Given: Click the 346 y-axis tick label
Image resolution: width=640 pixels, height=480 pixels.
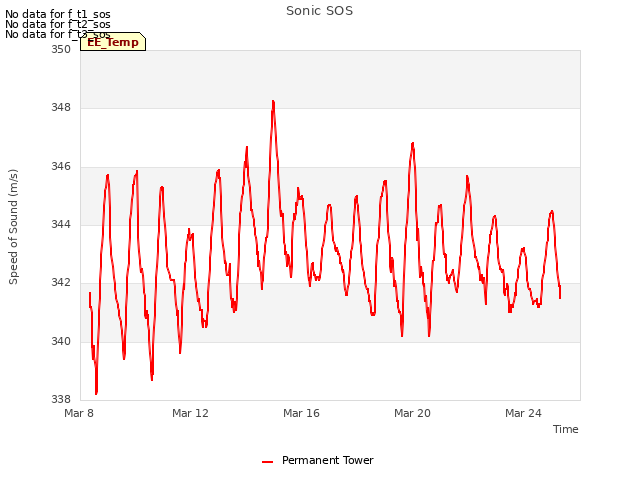Looking at the screenshot, I should (61, 166).
